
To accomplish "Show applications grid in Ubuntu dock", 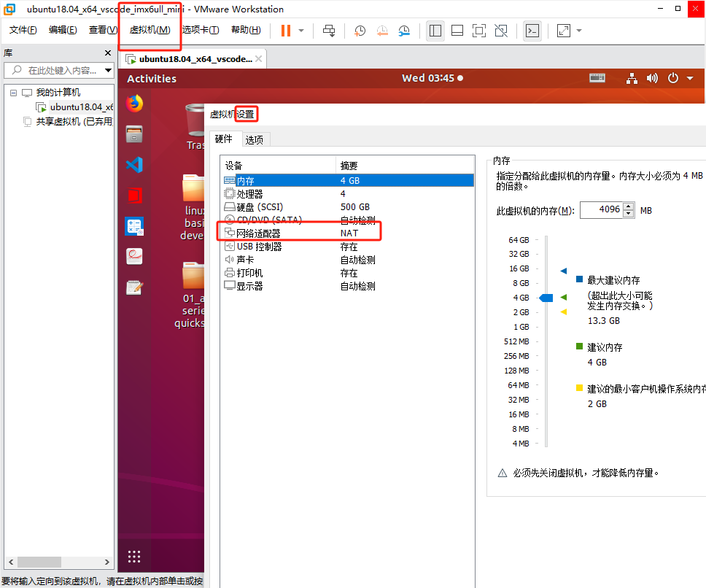I will [134, 557].
